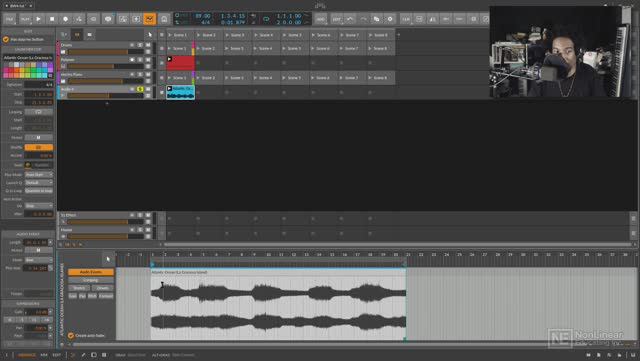Image resolution: width=640 pixels, height=361 pixels.
Task: Toggle automation write button beside Record
Action: 79,19
